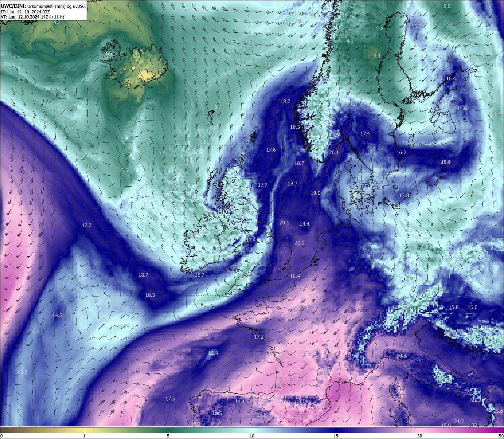The width and height of the screenshot is (504, 439).
Task: Click the yellow segment of the colour scale
Action: coord(85,430)
